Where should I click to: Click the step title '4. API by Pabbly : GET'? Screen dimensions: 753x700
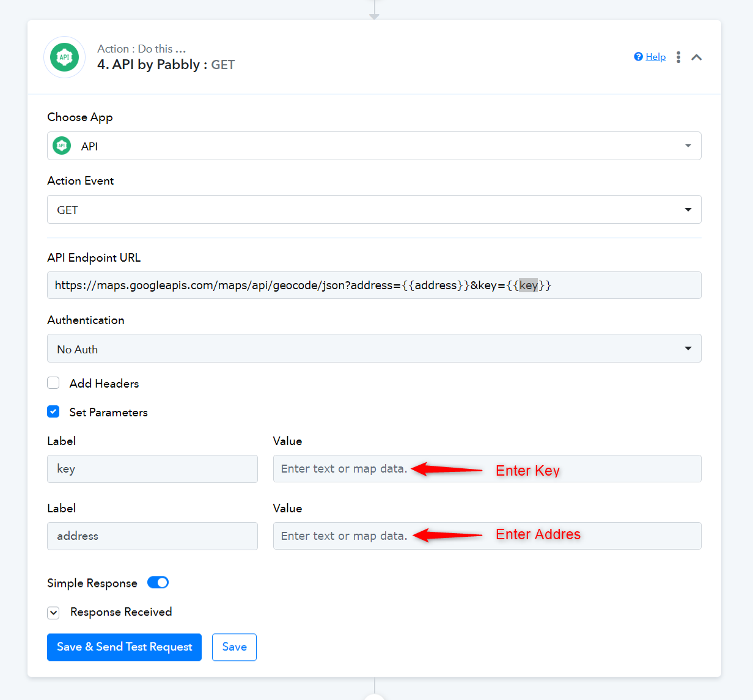click(166, 65)
